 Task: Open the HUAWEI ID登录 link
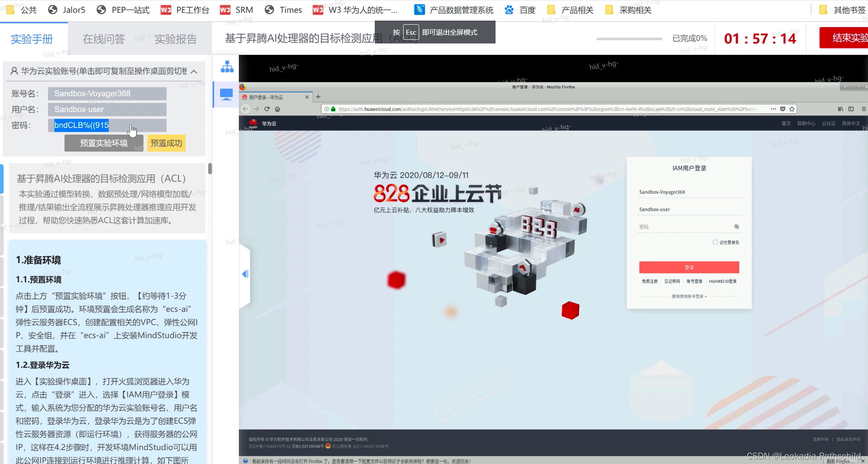click(723, 281)
